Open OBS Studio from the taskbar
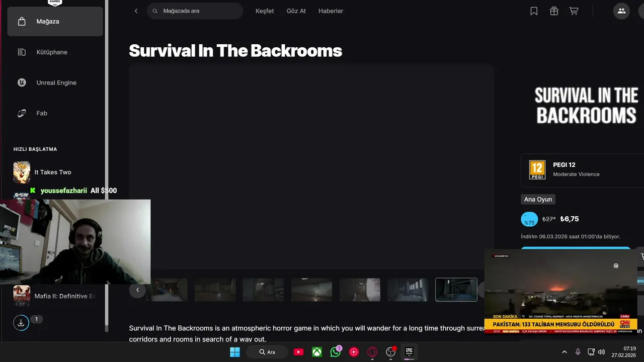The height and width of the screenshot is (362, 644). pyautogui.click(x=391, y=352)
